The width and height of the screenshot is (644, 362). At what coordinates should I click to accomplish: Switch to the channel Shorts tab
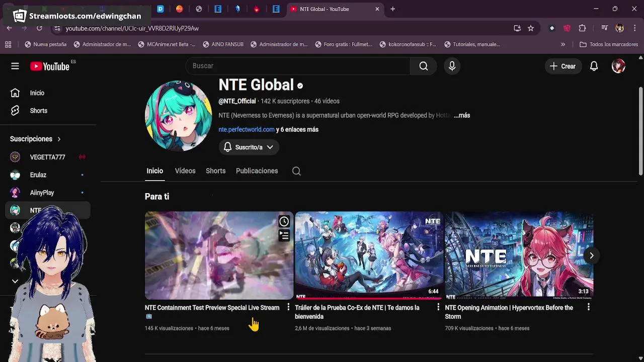pos(215,171)
